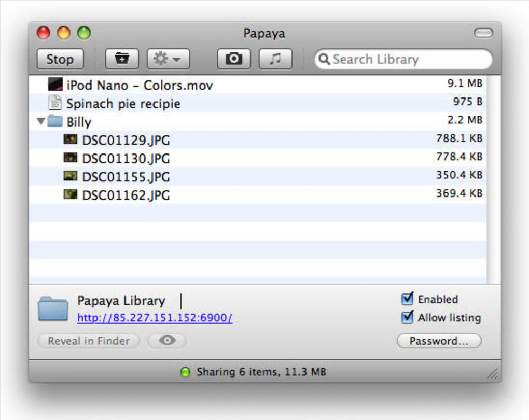Select DSC01155.JPG in the list
Screen dimensions: 529x420
point(258,176)
